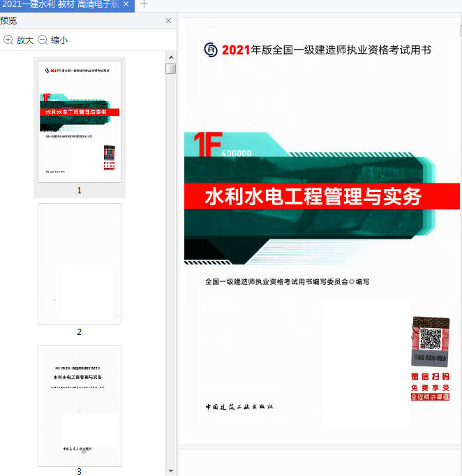Viewport: 462px width, 476px height.
Task: Click the thumbnail panel scrollbar handle
Action: (x=171, y=68)
